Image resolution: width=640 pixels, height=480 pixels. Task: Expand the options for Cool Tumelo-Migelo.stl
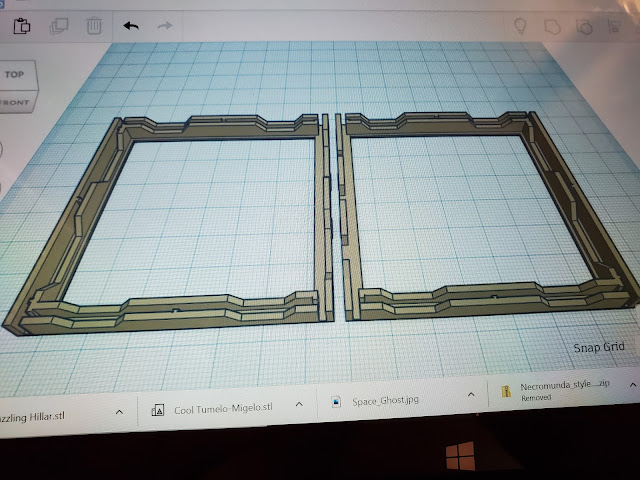click(299, 404)
